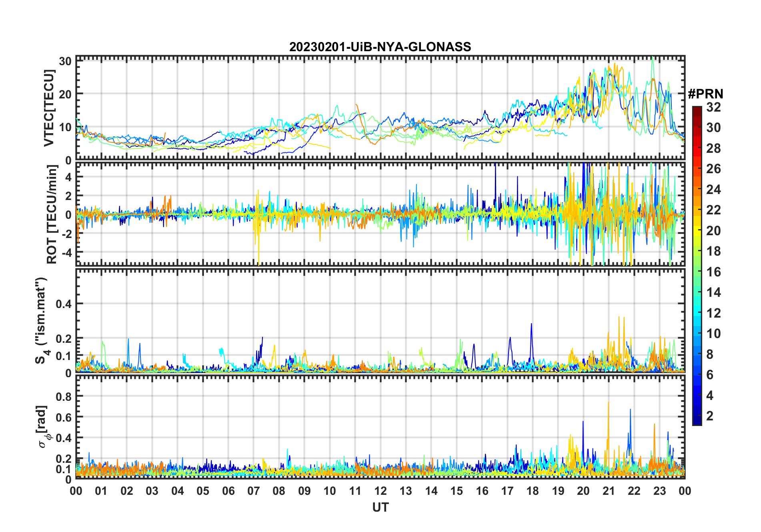Click the sigma phi [rad] axis label
The image size is (761, 532).
coord(42,426)
